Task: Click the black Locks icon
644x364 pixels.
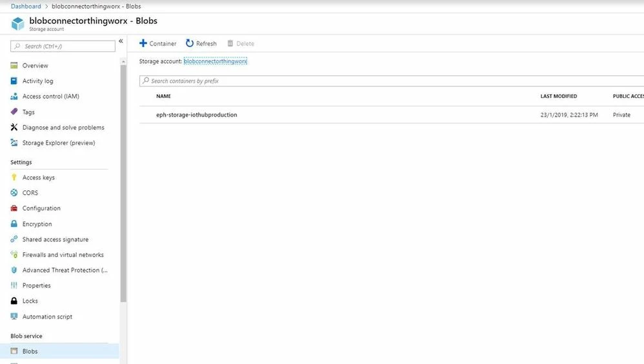Action: 14,301
